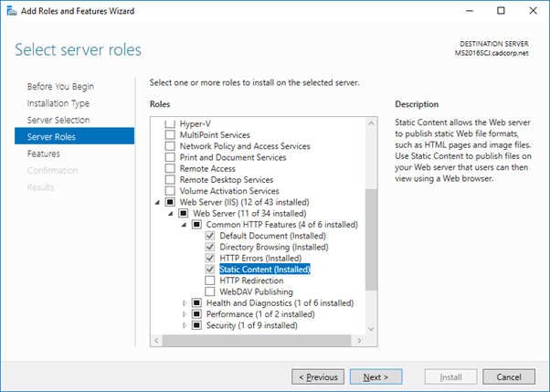Click the Previous button
This screenshot has width=550, height=392.
pos(318,376)
